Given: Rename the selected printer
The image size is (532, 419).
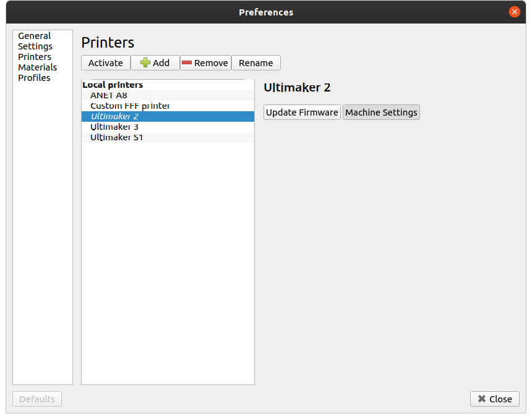Looking at the screenshot, I should [x=256, y=62].
